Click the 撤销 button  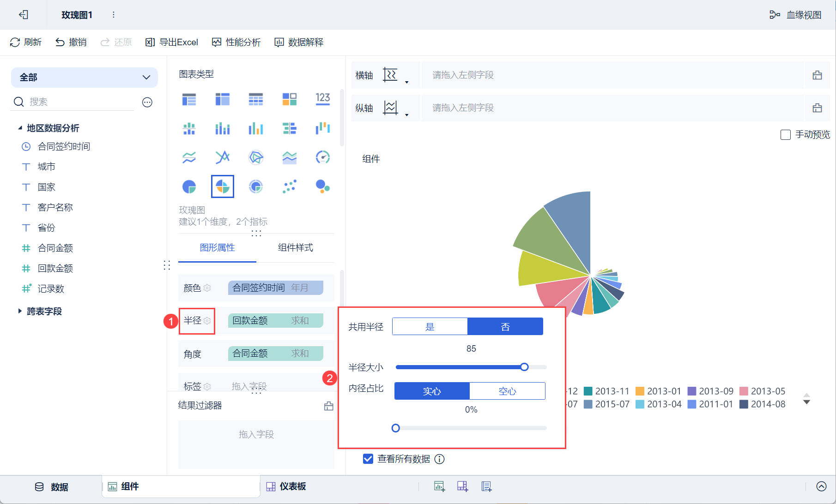(71, 42)
